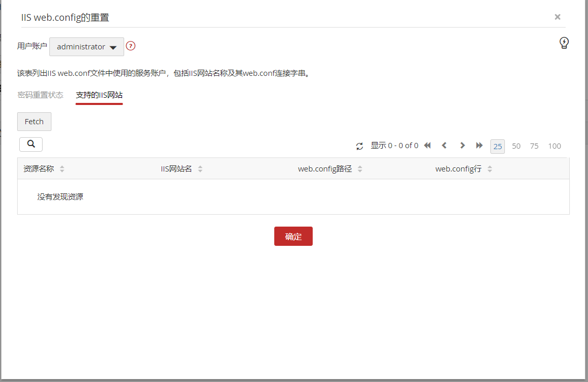Click the 用户账户 label
Screen dimensions: 588x382
point(32,46)
